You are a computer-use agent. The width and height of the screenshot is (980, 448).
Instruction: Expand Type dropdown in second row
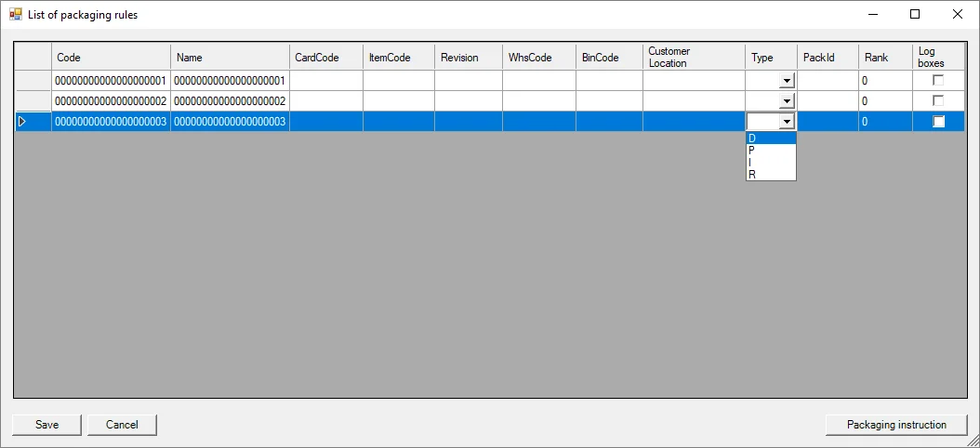(787, 100)
